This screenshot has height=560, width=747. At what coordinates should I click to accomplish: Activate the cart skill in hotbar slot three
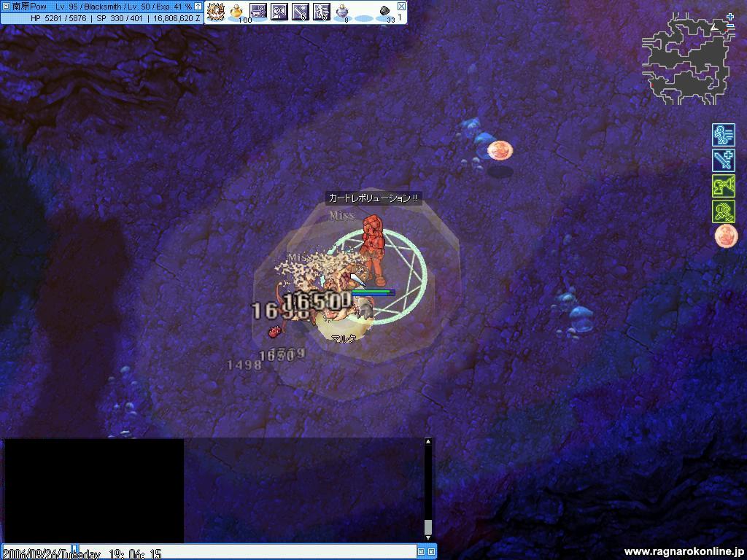(258, 12)
